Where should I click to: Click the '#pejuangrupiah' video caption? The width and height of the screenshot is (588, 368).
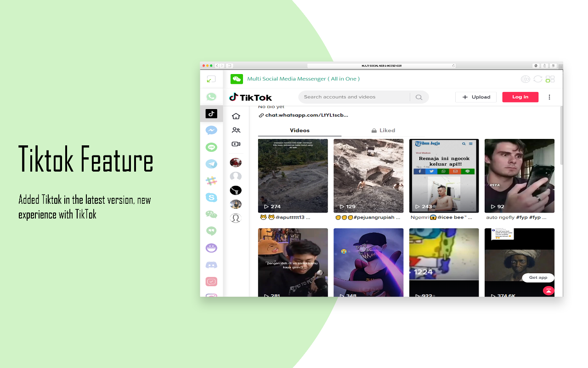pos(367,218)
